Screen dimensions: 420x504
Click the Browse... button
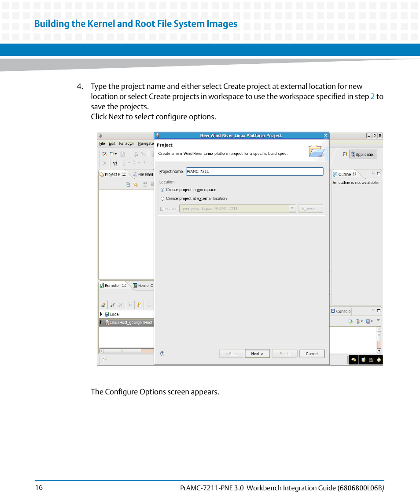tap(310, 208)
